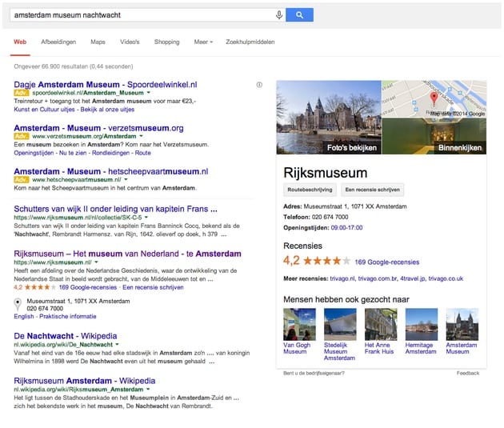Expand arrow next to spoordeelwinkel.nl URL
The height and width of the screenshot is (428, 504).
coord(149,93)
